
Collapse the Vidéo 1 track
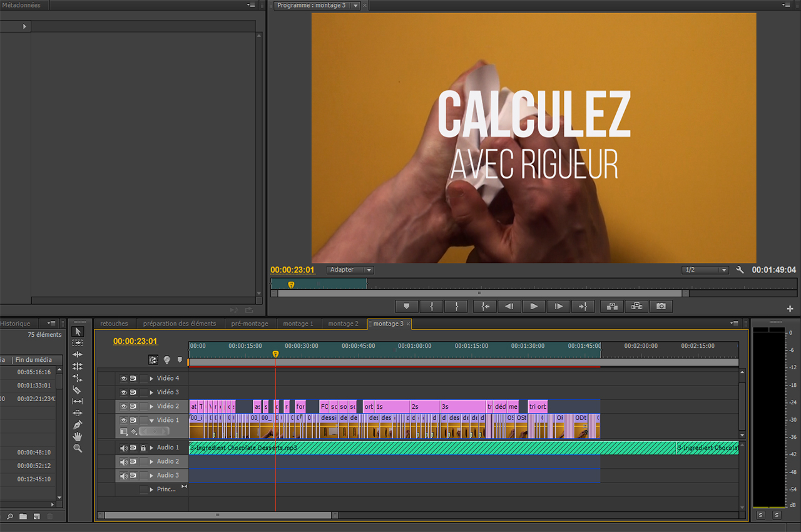(x=151, y=421)
